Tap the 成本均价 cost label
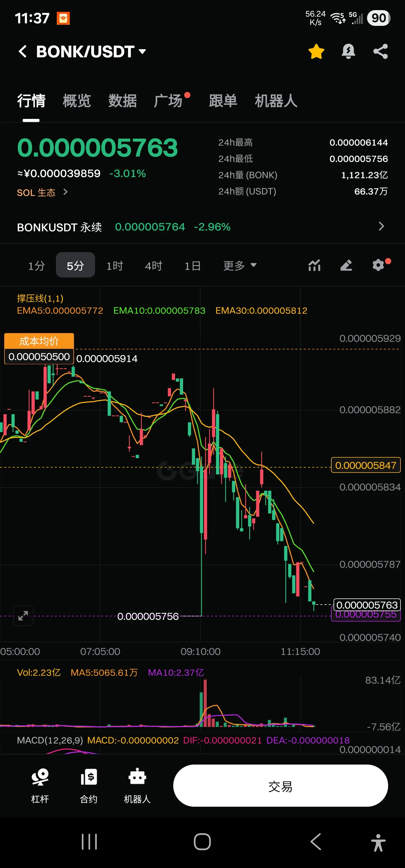This screenshot has height=868, width=405. 39,341
